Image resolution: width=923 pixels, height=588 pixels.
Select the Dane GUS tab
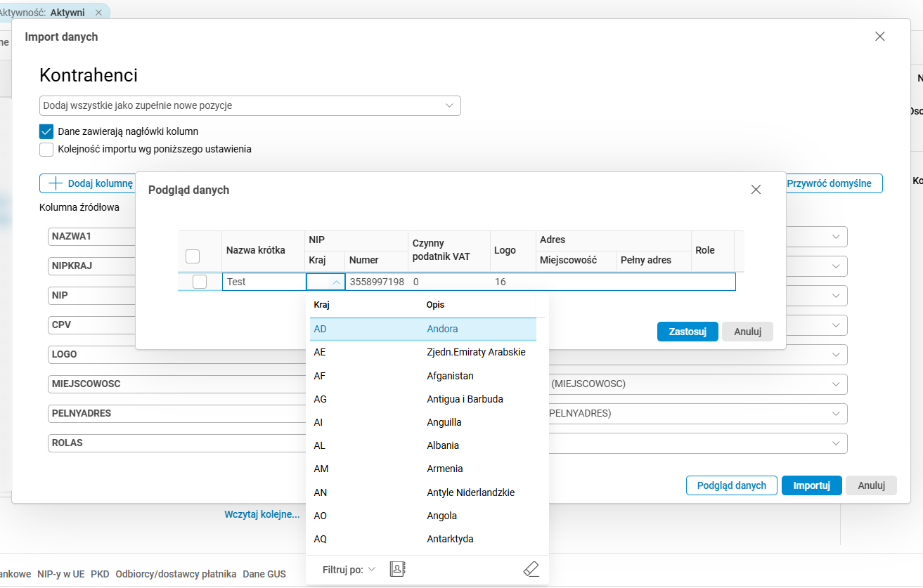click(x=264, y=574)
